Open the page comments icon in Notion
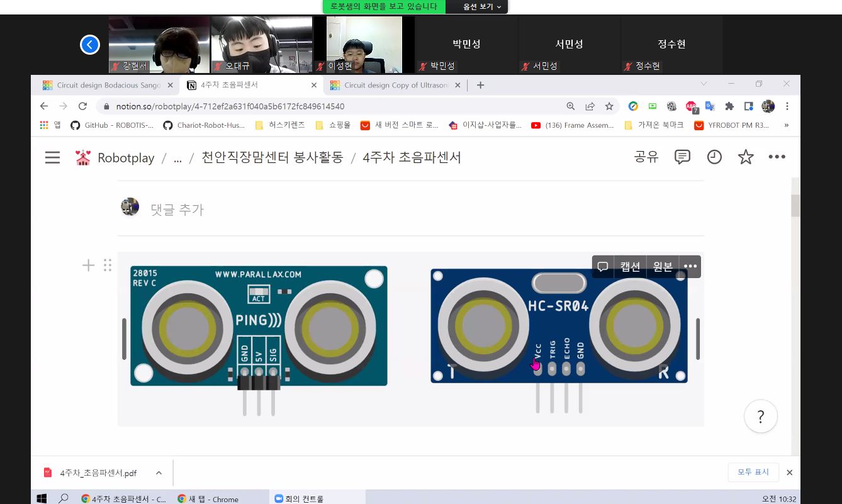The width and height of the screenshot is (842, 504). click(682, 157)
